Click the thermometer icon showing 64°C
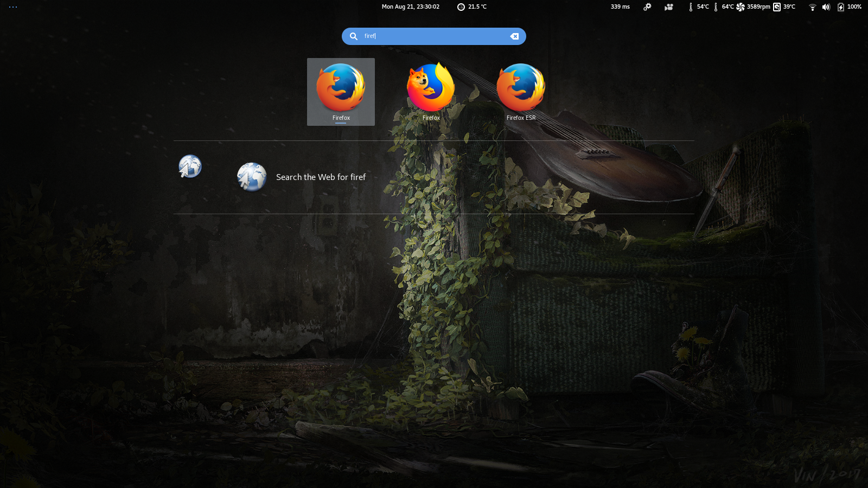The image size is (868, 488). pyautogui.click(x=716, y=7)
